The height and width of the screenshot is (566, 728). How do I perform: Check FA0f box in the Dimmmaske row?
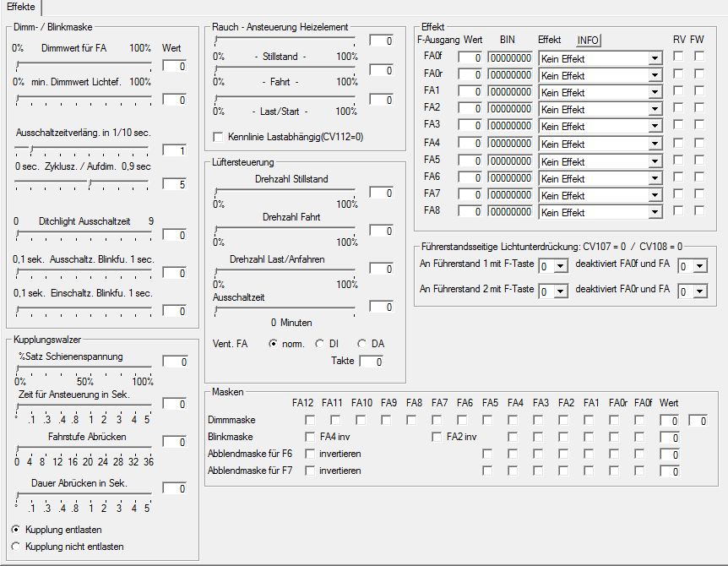[639, 420]
